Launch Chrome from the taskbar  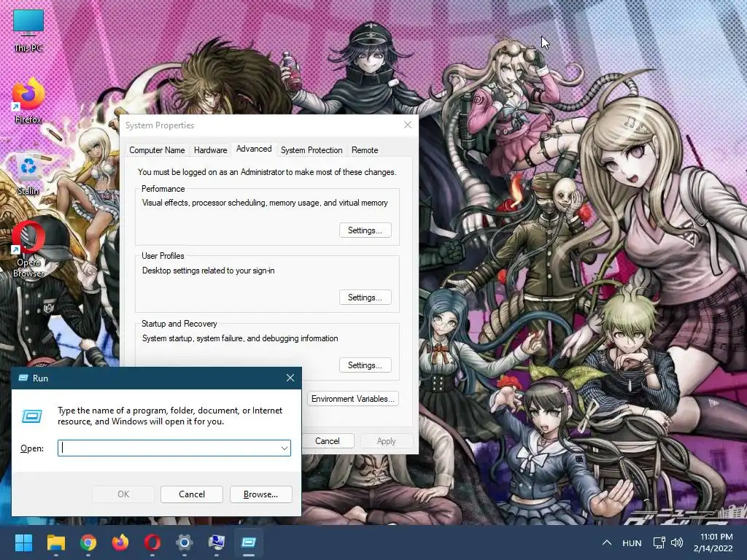[x=88, y=542]
